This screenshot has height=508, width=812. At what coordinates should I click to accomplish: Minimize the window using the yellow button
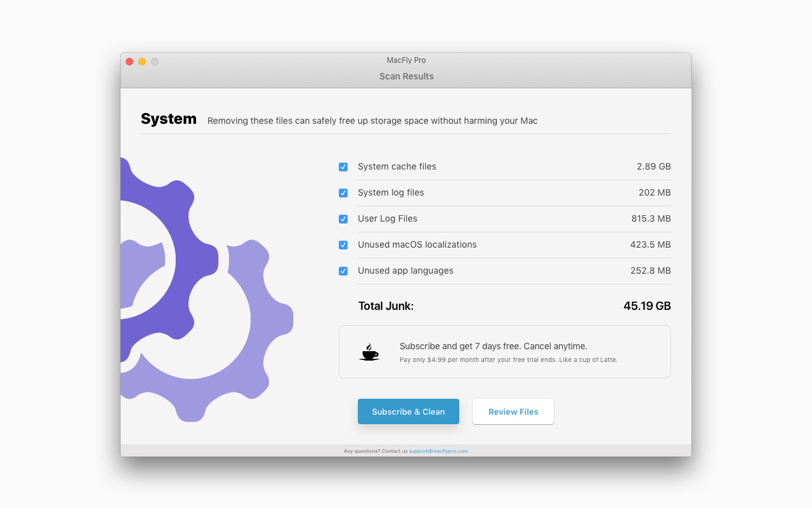142,62
